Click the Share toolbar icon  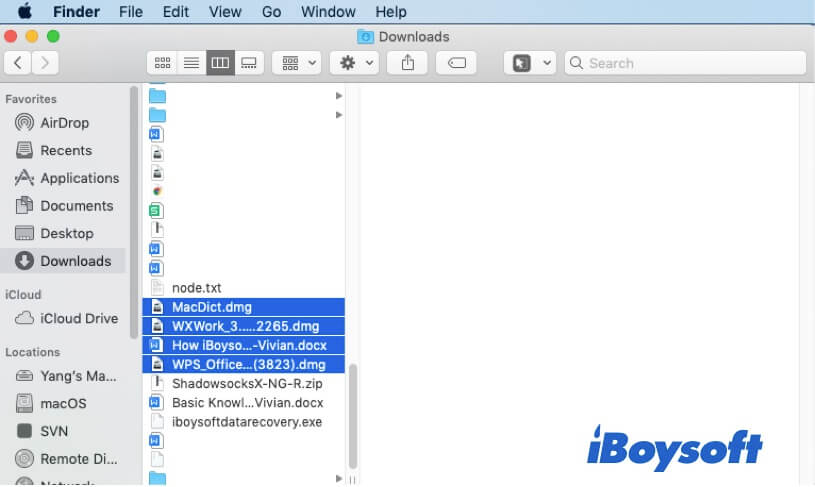[x=408, y=62]
